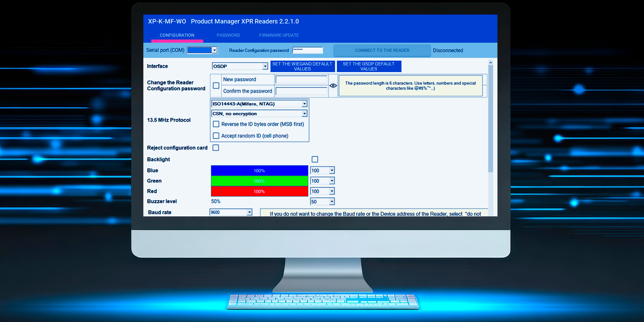Click the Blue 100% color bar

[259, 170]
